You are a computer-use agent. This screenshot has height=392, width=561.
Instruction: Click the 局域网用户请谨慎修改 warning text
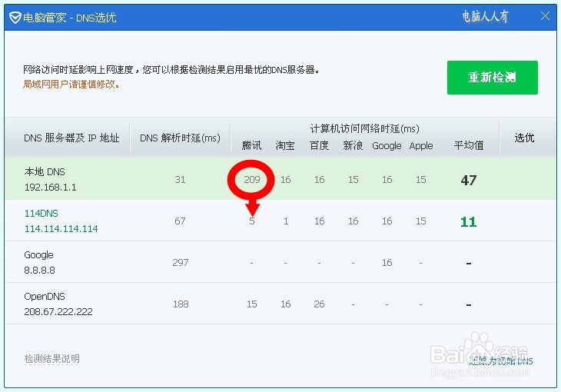71,85
